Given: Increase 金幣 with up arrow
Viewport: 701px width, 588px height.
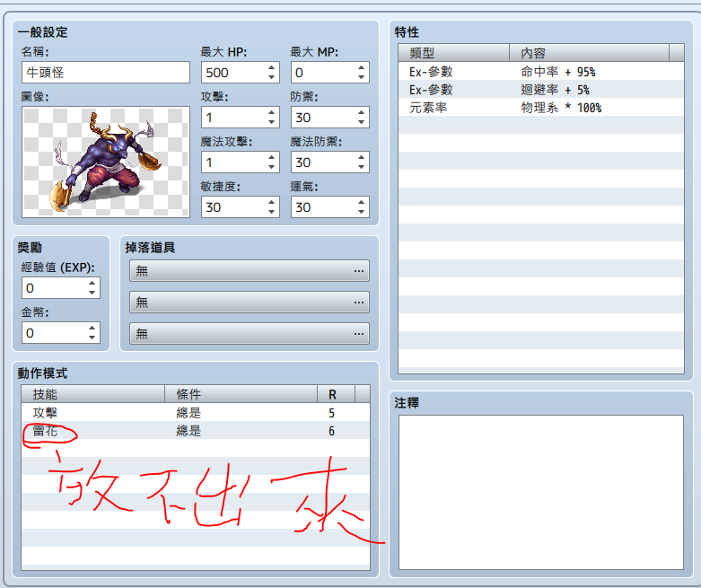Looking at the screenshot, I should point(92,328).
